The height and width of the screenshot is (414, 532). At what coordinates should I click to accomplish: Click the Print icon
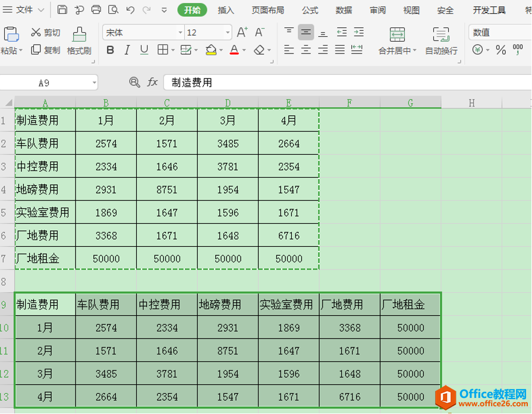tap(96, 10)
